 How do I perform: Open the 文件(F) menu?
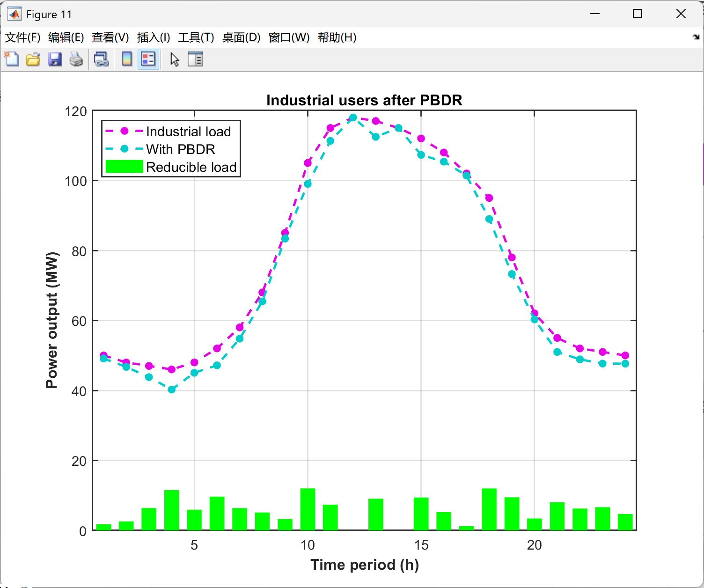click(22, 37)
